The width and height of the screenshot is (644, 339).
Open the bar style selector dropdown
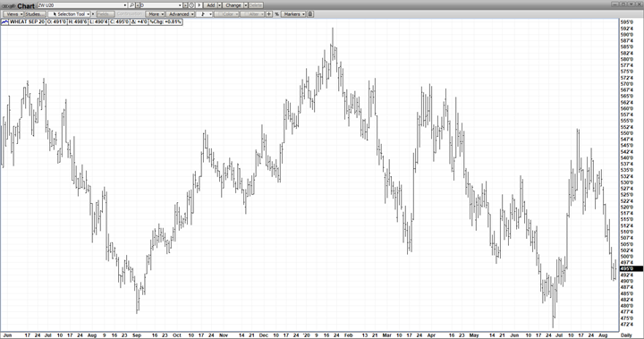tap(204, 14)
